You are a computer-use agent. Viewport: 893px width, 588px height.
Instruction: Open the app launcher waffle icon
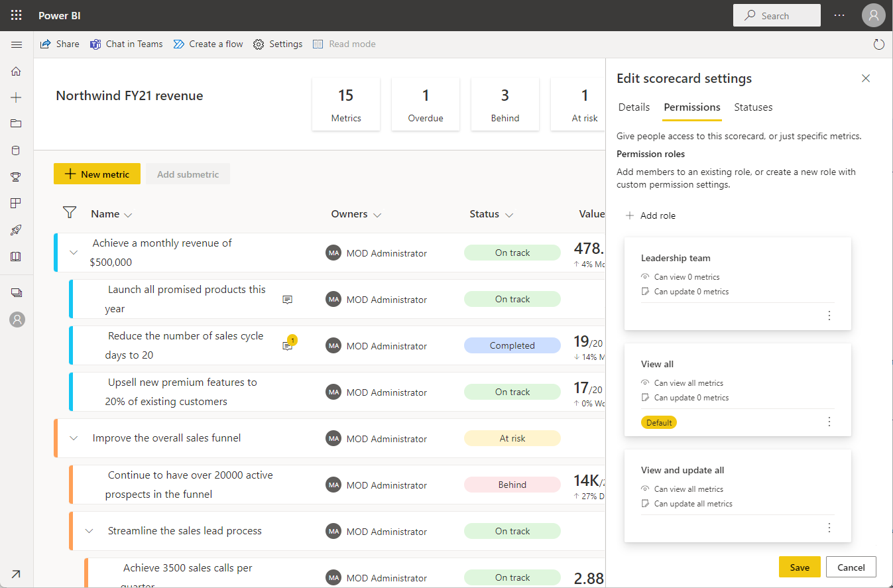click(x=17, y=15)
